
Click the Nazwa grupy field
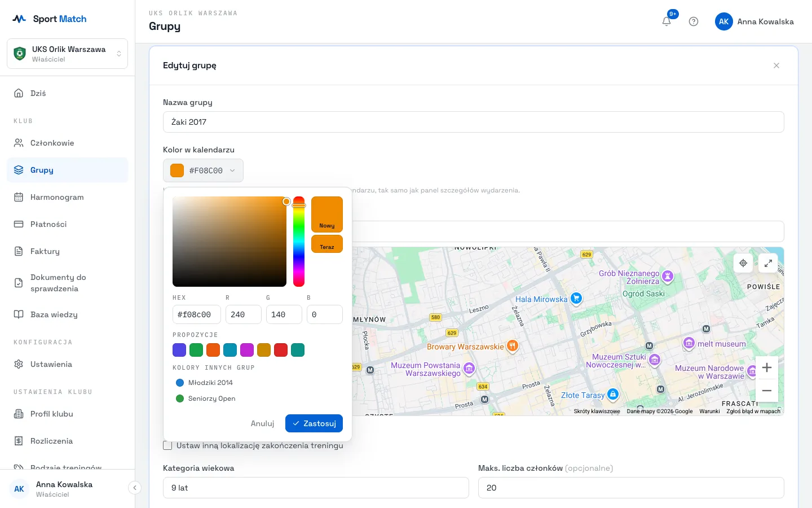pos(474,122)
